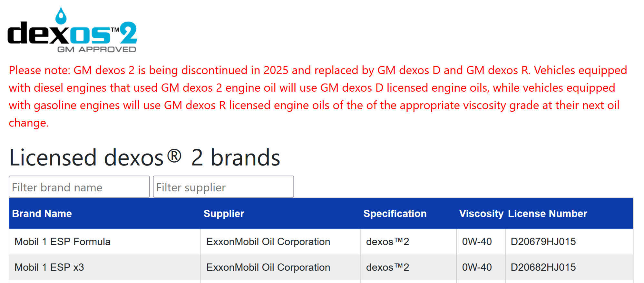Click inside the Filter brand name field
The height and width of the screenshot is (283, 644).
tap(79, 187)
